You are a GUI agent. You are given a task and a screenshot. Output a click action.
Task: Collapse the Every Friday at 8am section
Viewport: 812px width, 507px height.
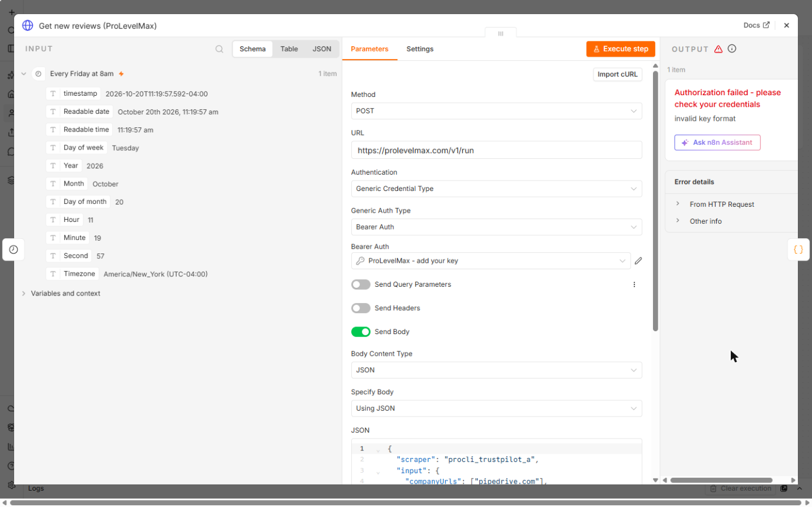point(23,74)
